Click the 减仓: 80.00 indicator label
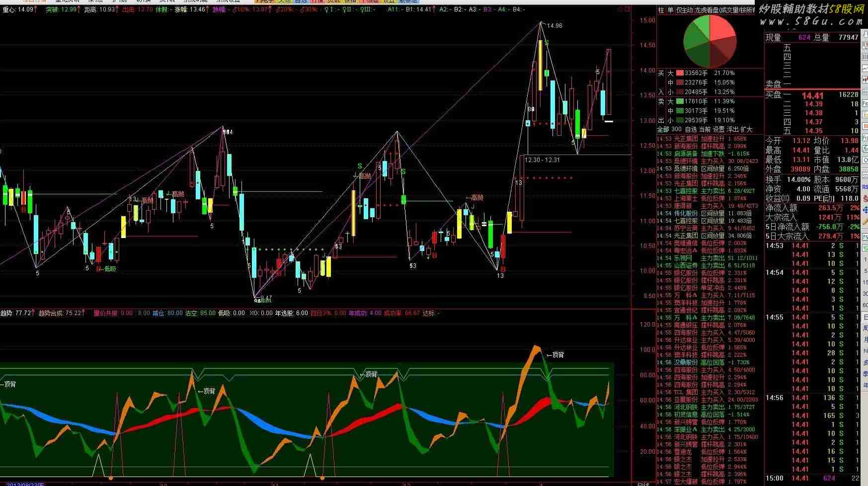 coord(167,313)
